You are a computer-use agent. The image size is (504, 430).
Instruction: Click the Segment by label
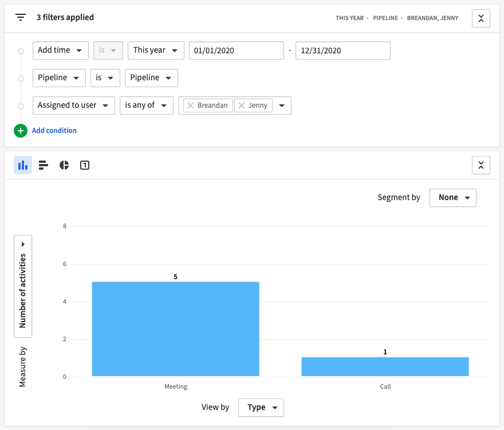(x=399, y=198)
